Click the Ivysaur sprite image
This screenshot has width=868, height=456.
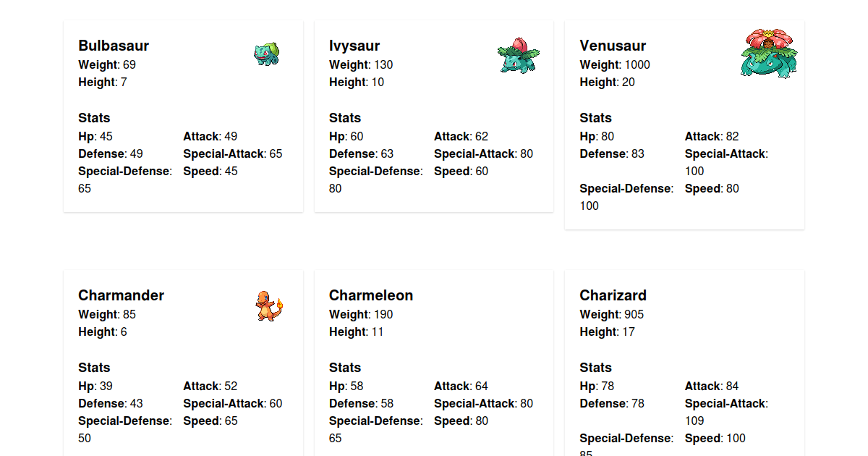(518, 56)
